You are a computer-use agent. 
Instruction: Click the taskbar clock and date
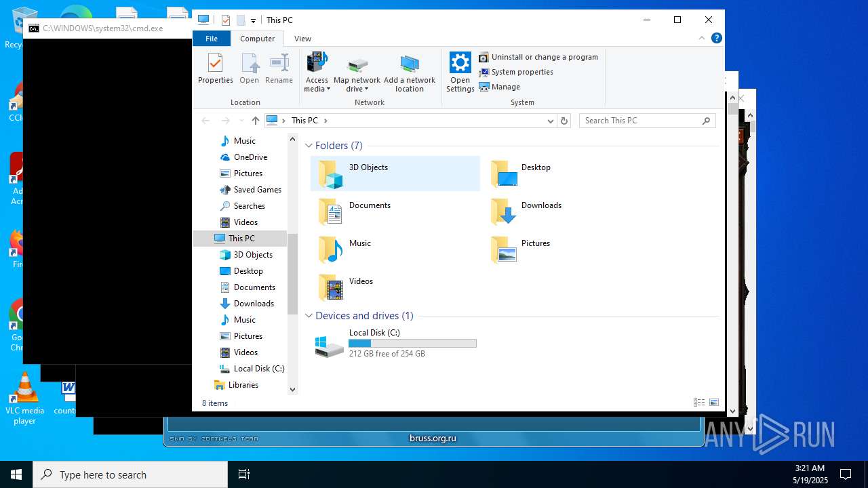tap(810, 474)
